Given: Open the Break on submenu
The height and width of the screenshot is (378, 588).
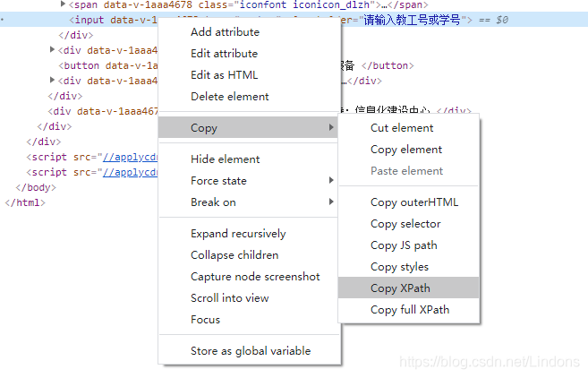Looking at the screenshot, I should pos(213,202).
